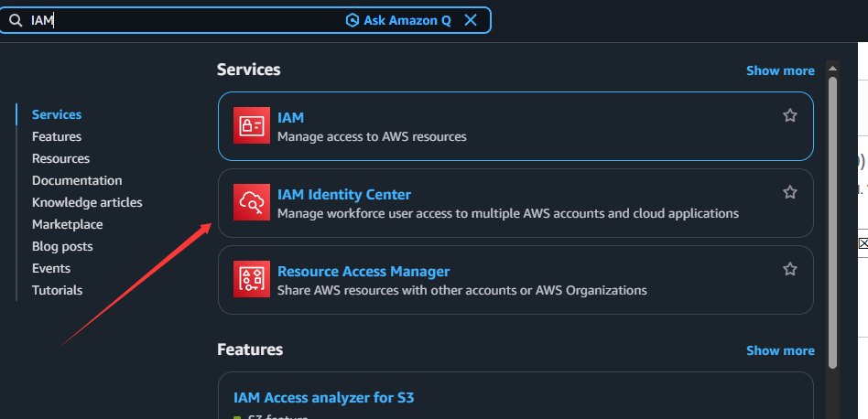The height and width of the screenshot is (419, 868).
Task: Select Marketplace in the left filter list
Action: 68,224
